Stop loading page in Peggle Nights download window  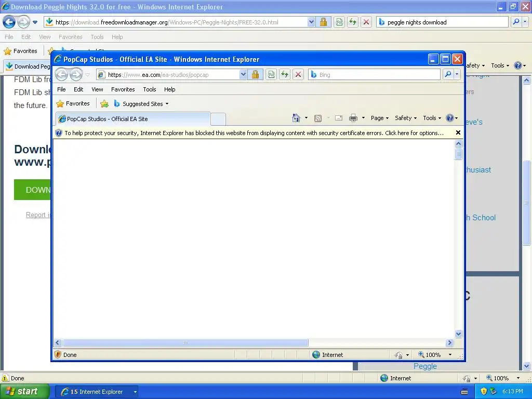[366, 22]
